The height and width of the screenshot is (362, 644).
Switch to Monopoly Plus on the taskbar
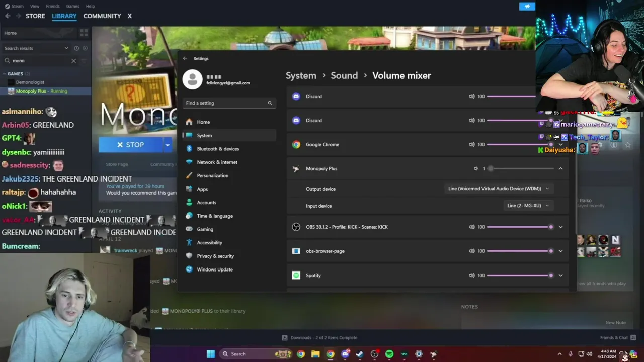(433, 354)
